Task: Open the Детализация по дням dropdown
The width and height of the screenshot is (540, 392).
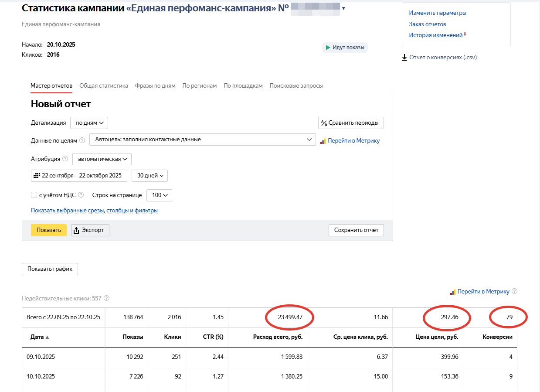Action: 89,123
